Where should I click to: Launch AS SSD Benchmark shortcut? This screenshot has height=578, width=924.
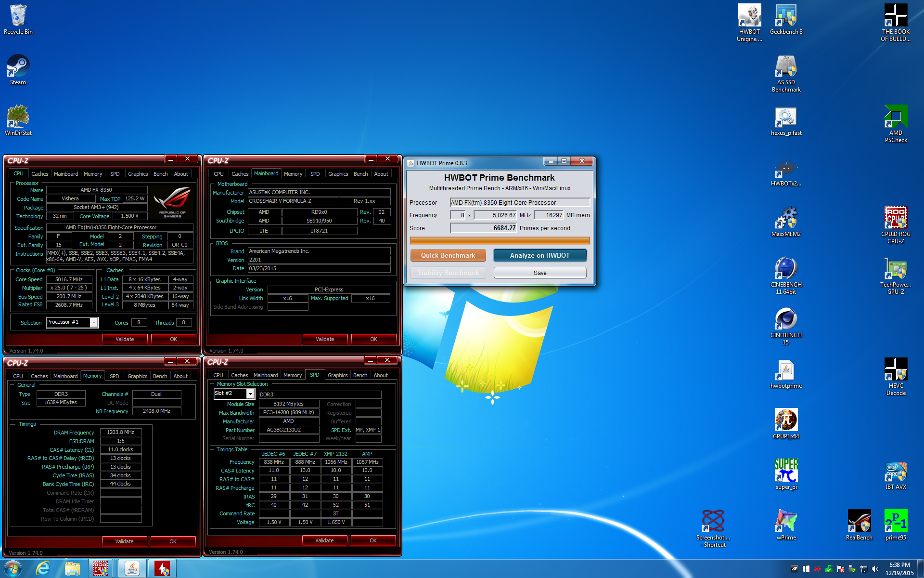[786, 74]
